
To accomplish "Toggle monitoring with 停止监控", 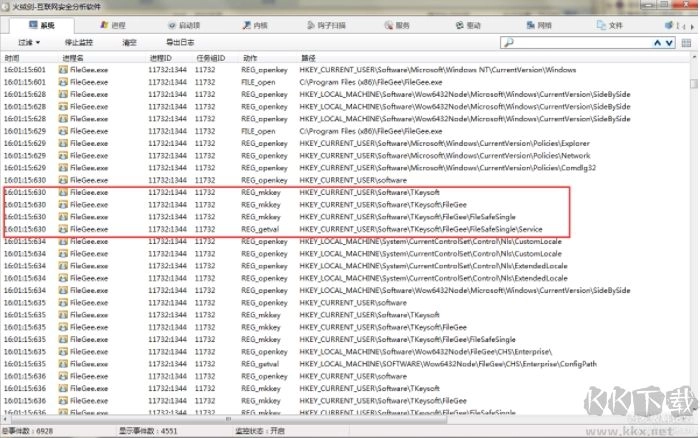I will (78, 44).
